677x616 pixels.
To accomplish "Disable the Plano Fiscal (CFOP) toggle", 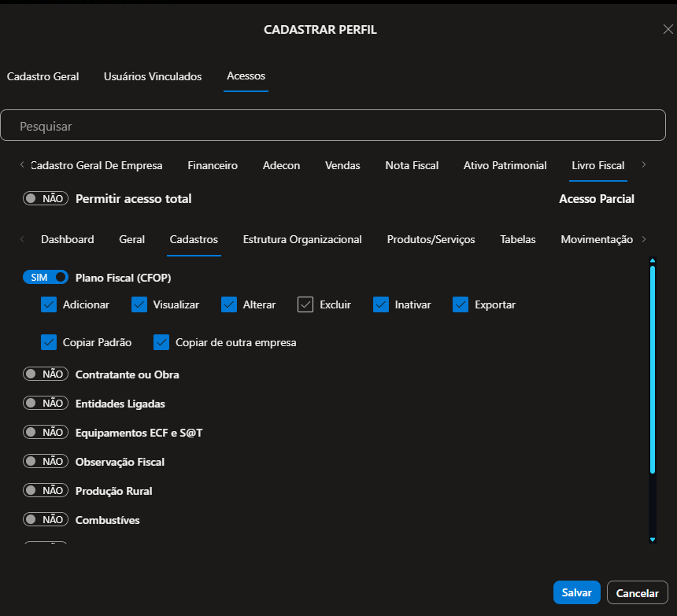I will click(x=46, y=278).
